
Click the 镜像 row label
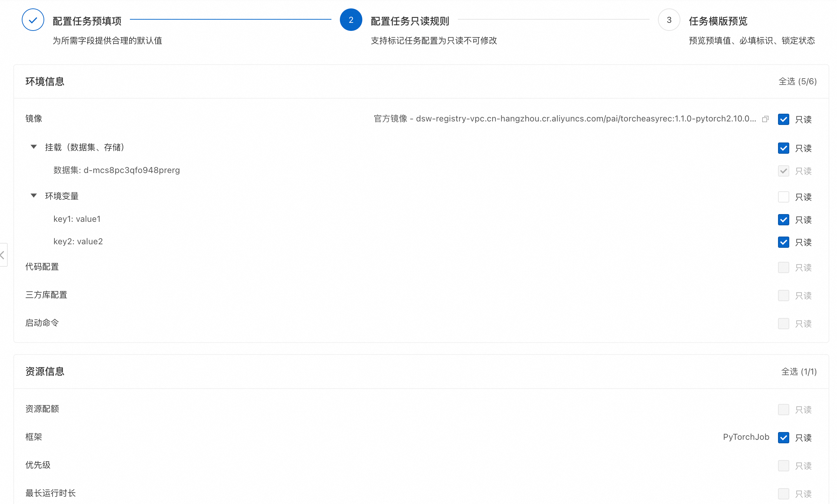click(34, 119)
